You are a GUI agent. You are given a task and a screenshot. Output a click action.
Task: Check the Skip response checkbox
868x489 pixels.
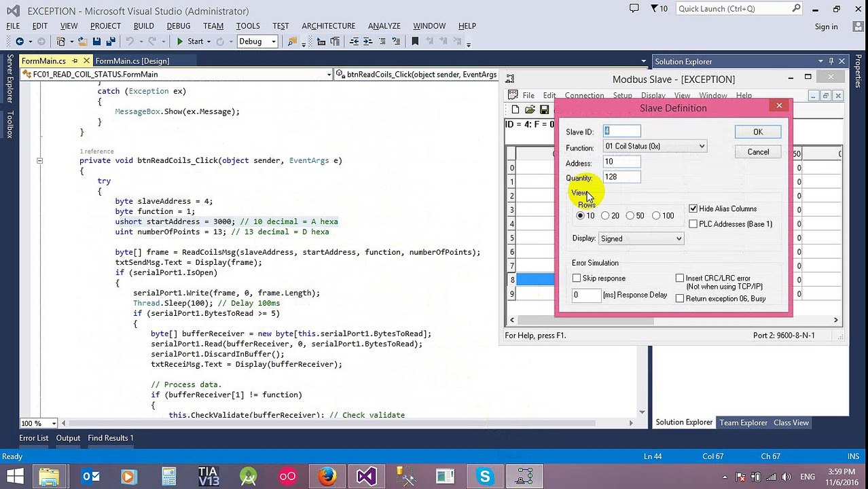point(577,278)
